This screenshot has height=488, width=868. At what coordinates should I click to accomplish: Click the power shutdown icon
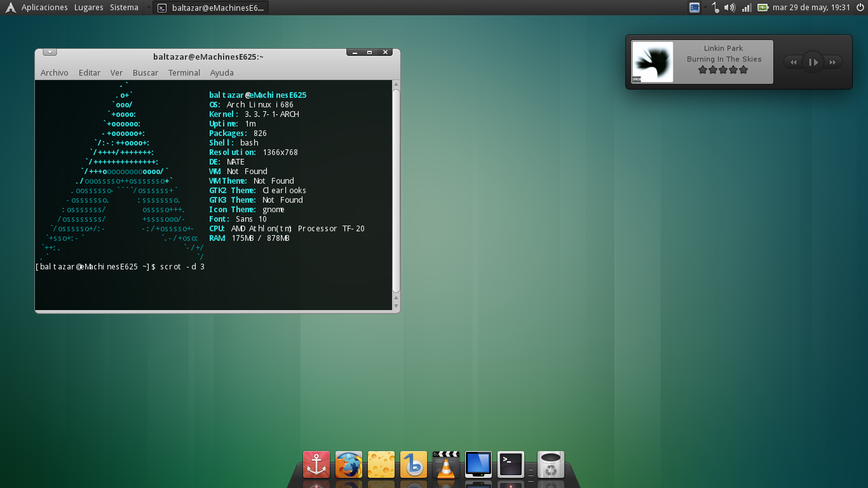click(x=860, y=8)
